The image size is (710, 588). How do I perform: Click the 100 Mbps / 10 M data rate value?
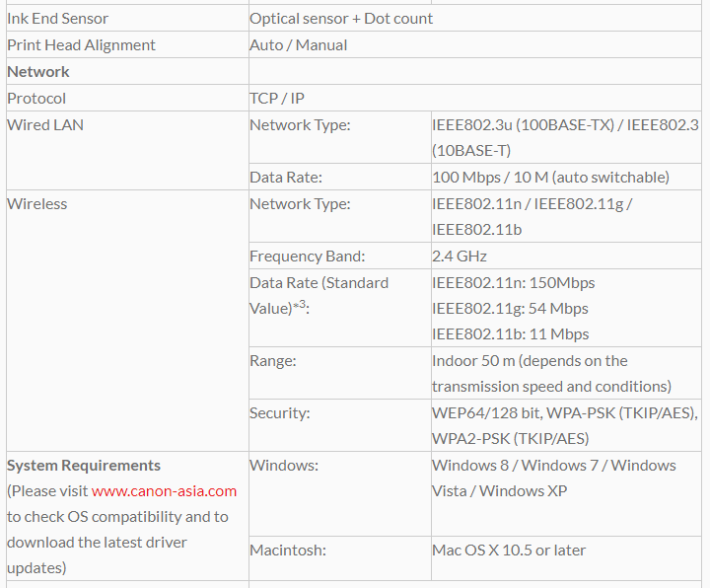550,177
